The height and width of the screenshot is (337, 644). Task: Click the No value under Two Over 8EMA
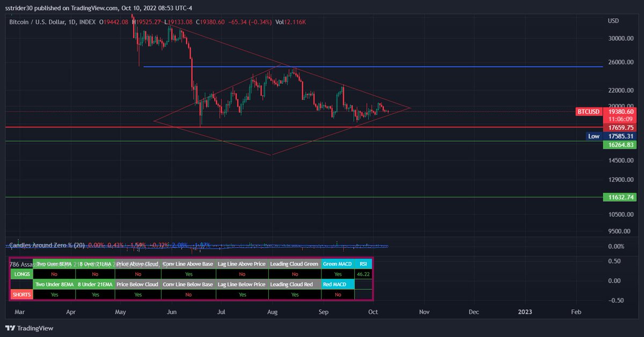54,274
